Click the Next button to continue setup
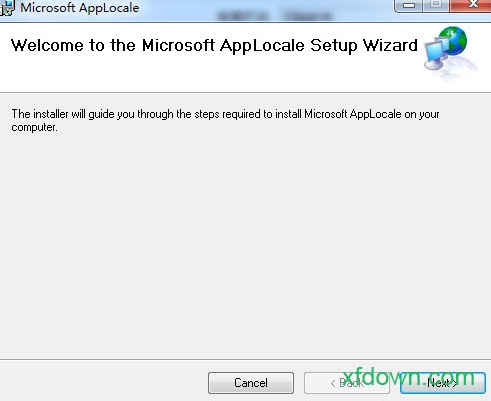 pos(443,383)
